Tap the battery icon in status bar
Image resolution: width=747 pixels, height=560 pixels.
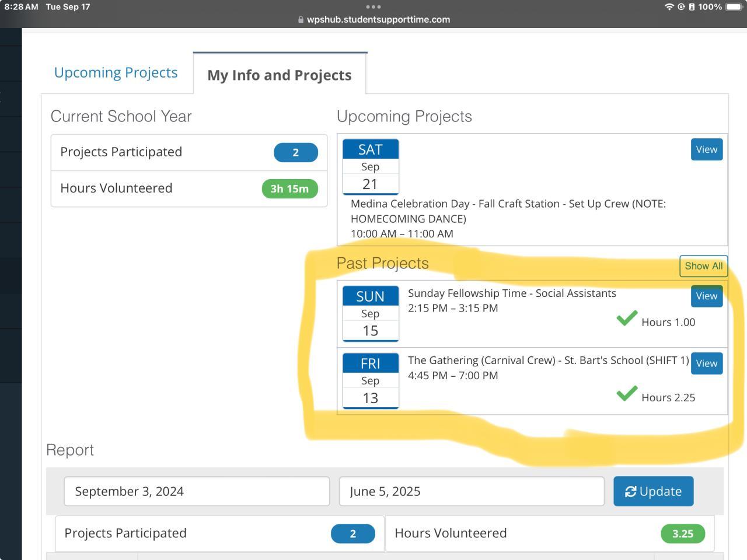(x=734, y=7)
